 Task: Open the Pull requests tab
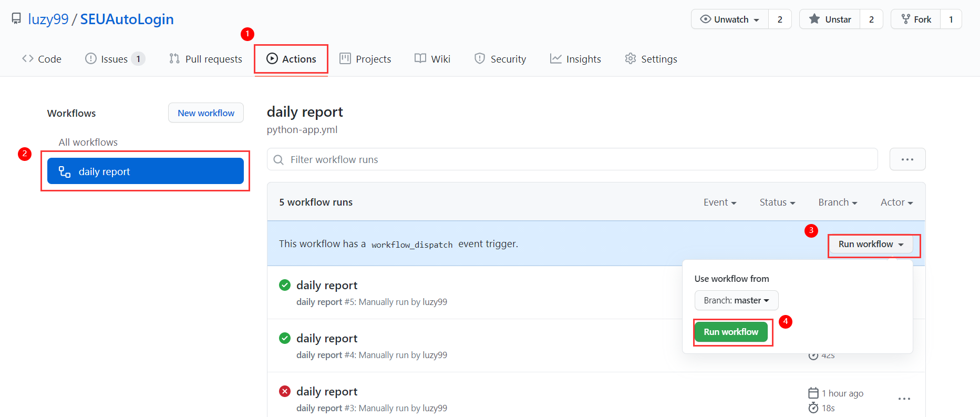205,59
